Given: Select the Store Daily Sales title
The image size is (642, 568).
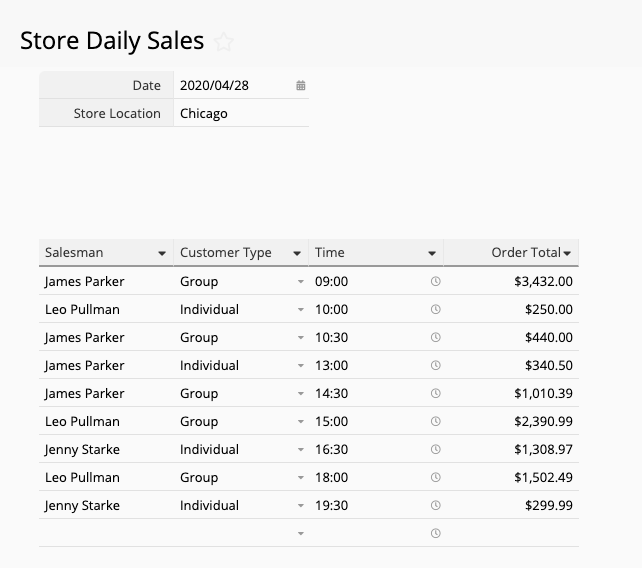Looking at the screenshot, I should pos(112,41).
